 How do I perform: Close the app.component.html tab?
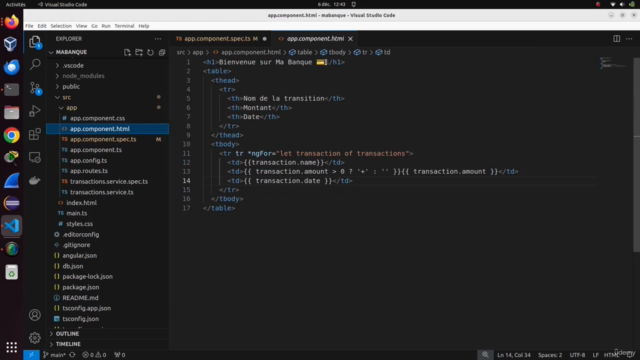(x=350, y=39)
